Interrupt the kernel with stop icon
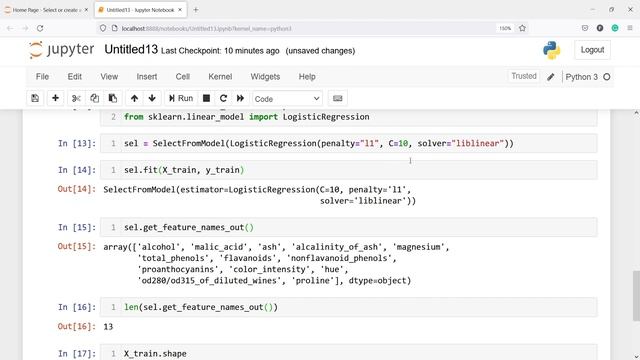This screenshot has height=360, width=640. [x=207, y=98]
